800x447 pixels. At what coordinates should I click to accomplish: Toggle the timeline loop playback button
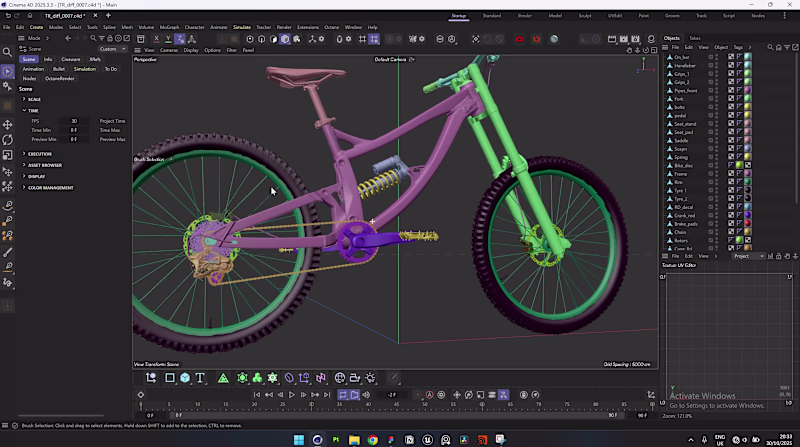tap(342, 394)
